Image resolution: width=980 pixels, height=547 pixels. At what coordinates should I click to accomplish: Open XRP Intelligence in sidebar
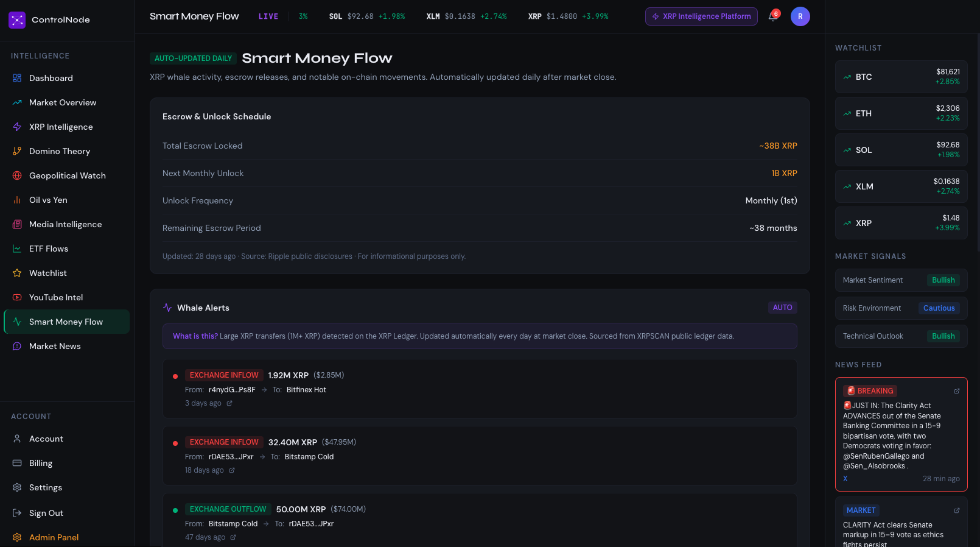67,127
